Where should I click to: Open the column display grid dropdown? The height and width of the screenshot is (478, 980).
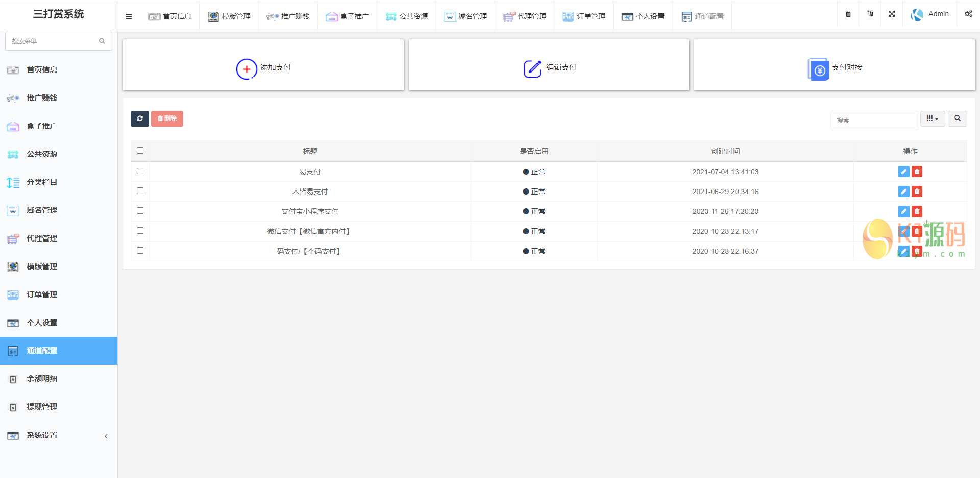click(933, 118)
